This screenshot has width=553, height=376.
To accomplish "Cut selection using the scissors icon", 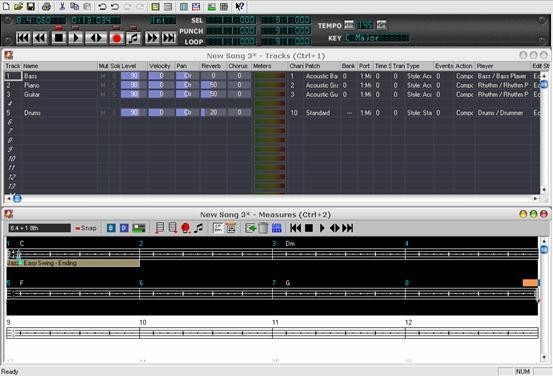I will pyautogui.click(x=62, y=6).
